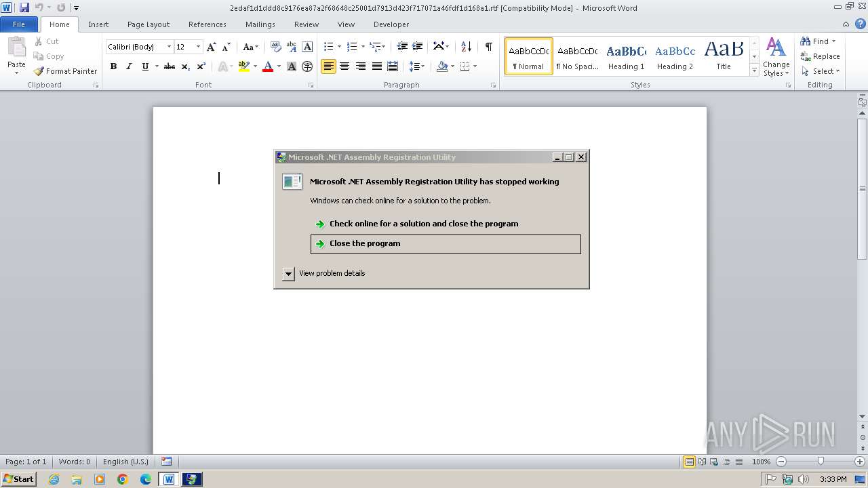Screen dimensions: 868x488
Task: Click the Multilevel List icon
Action: (x=375, y=47)
